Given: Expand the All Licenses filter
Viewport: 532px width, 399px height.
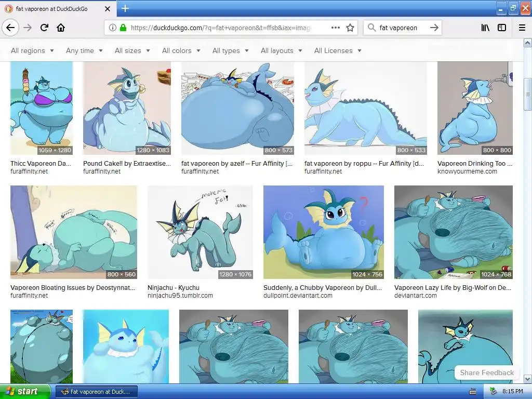Looking at the screenshot, I should coord(338,50).
